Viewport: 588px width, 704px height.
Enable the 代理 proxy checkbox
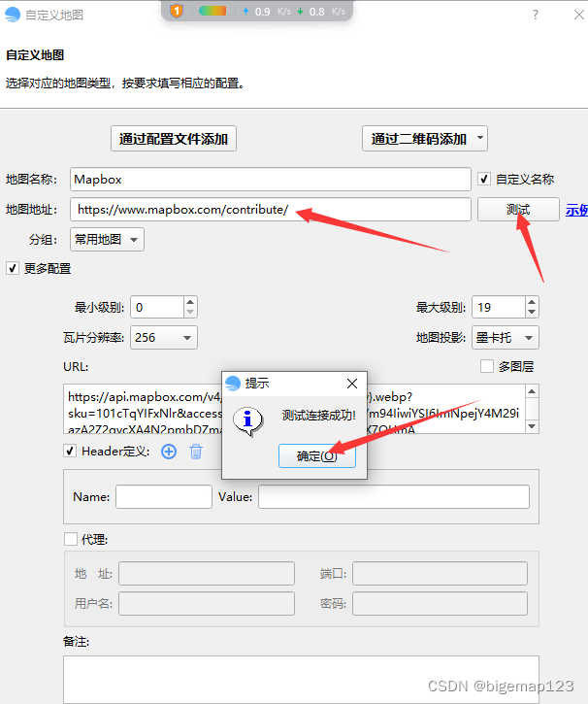coord(71,539)
